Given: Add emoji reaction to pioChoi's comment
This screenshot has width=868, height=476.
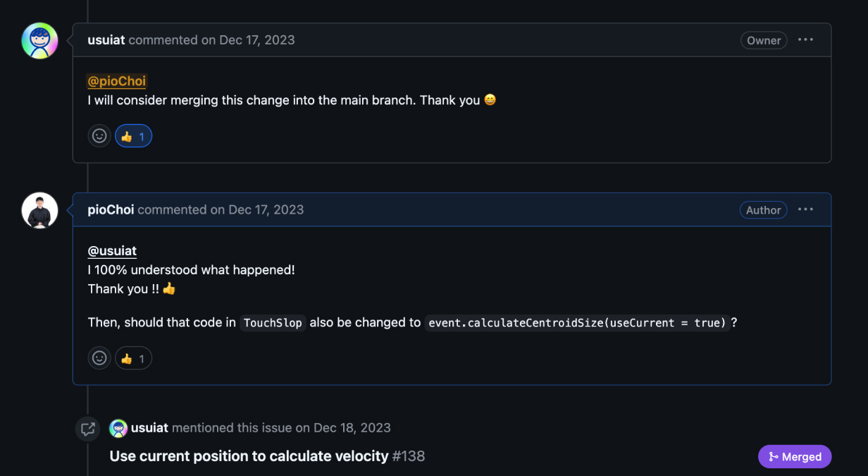Looking at the screenshot, I should [x=99, y=358].
